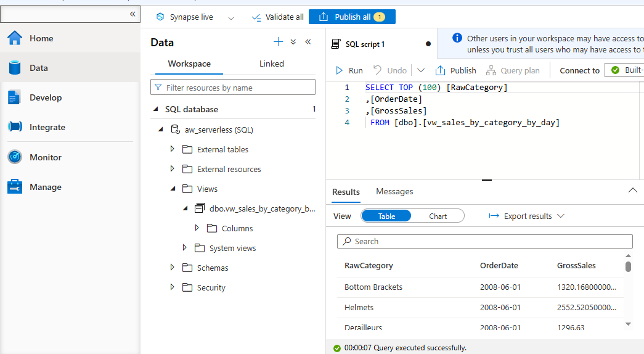This screenshot has height=354, width=644.
Task: Expand the Schemas folder
Action: (172, 267)
